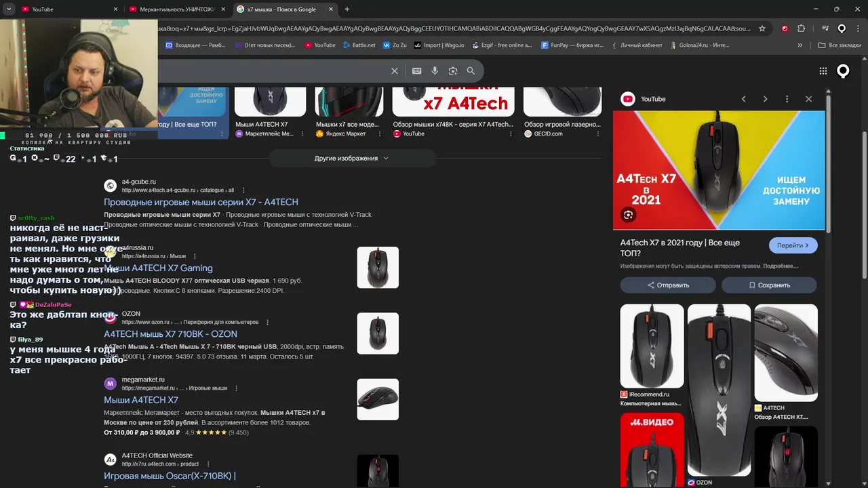Switch to the 'Меркантильность УНИЧТОЖ' tab
Image resolution: width=868 pixels, height=488 pixels.
[176, 9]
